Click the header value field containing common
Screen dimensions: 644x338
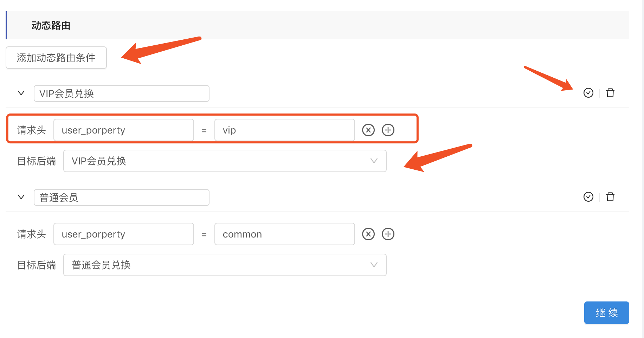pos(284,234)
